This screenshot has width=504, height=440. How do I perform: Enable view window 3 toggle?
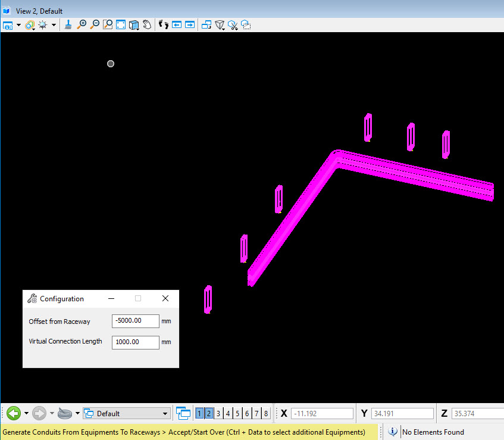click(218, 413)
